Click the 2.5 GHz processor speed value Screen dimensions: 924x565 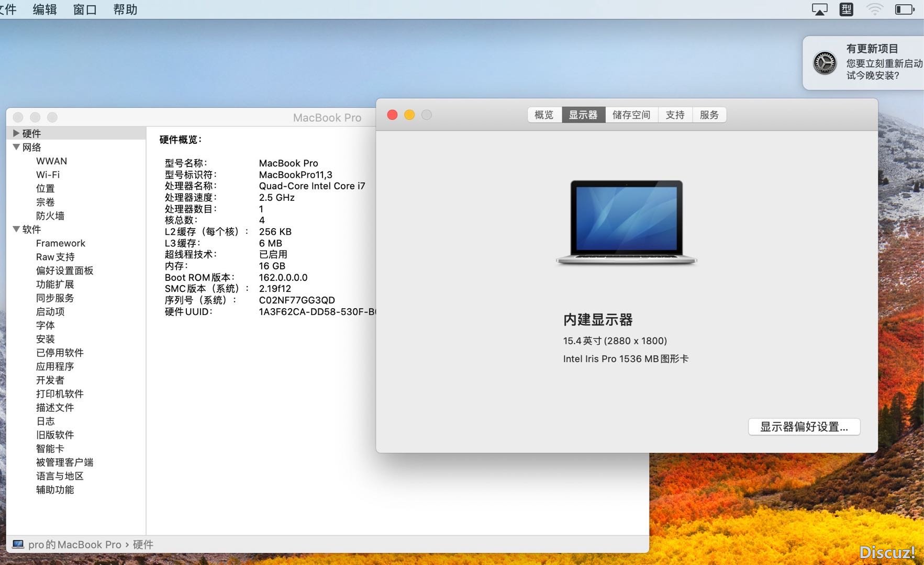(x=277, y=197)
